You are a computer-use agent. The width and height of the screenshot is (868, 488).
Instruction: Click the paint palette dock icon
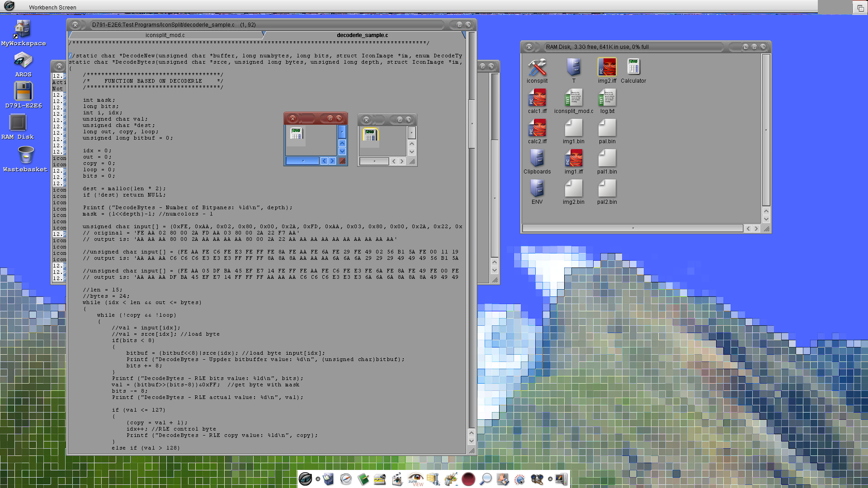(451, 479)
